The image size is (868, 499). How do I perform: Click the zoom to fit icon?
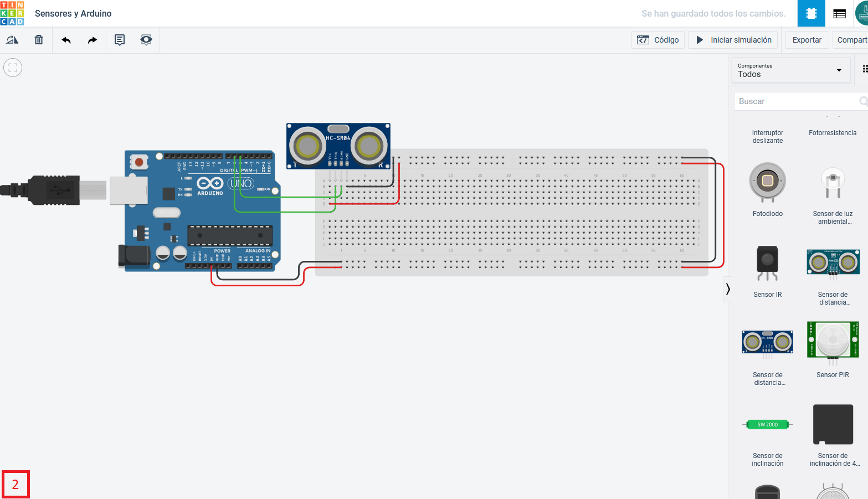12,67
